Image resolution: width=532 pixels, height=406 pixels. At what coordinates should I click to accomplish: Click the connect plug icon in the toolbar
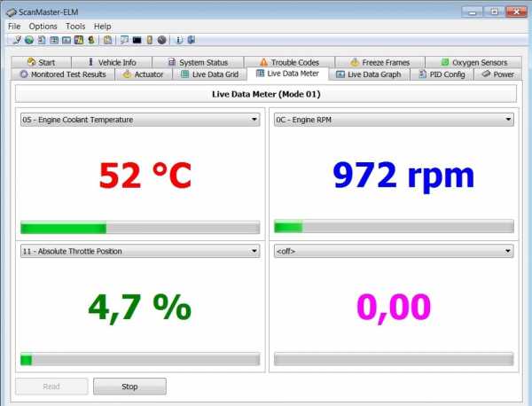[17, 40]
